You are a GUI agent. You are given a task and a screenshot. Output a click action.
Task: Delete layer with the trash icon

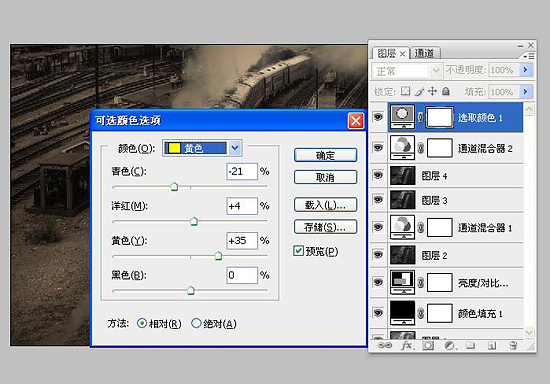click(x=513, y=346)
